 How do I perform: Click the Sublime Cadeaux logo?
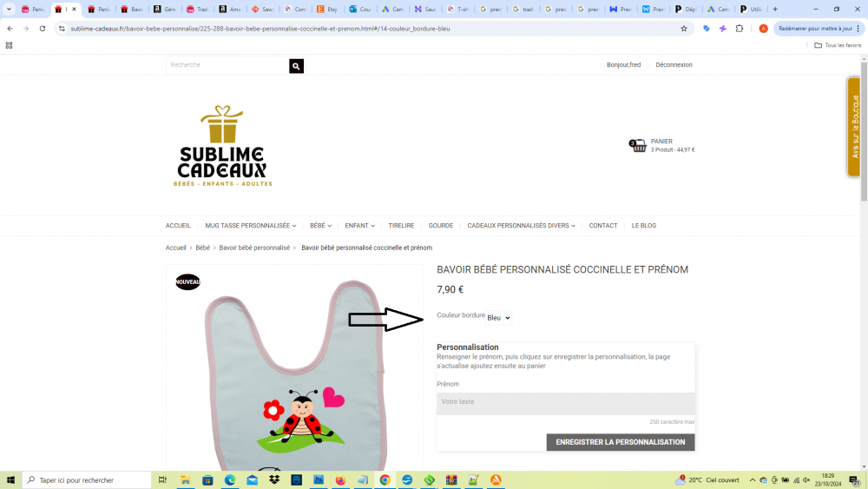[222, 146]
